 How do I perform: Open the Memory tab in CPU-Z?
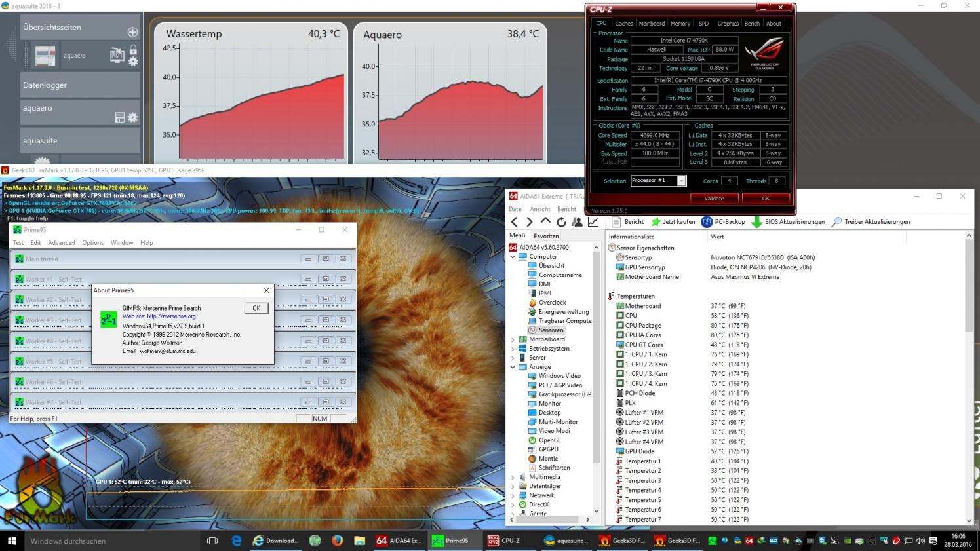(x=680, y=24)
